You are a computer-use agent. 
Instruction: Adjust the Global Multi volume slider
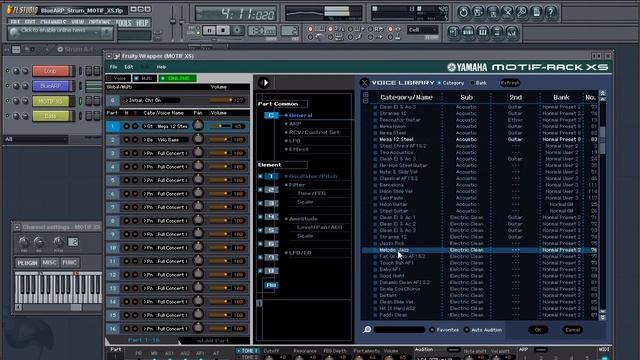click(x=220, y=100)
